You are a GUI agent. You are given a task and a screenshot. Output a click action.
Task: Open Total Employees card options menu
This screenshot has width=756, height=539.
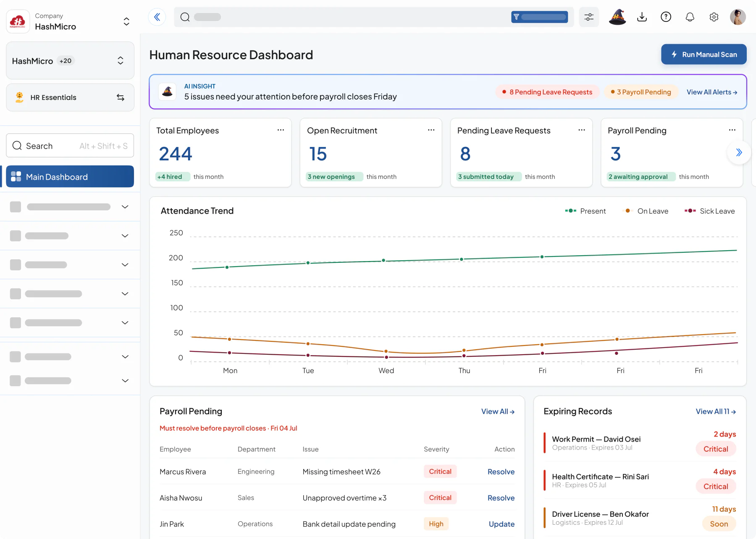click(x=281, y=130)
